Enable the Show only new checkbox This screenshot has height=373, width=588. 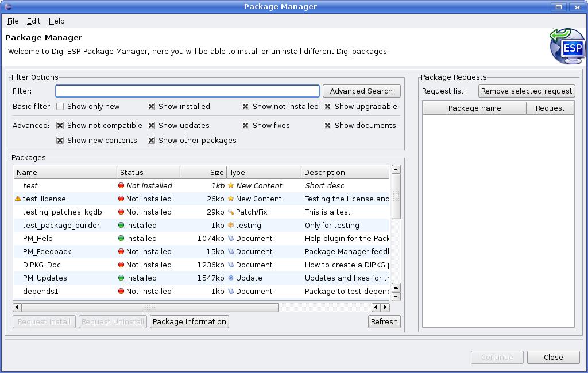coord(60,106)
